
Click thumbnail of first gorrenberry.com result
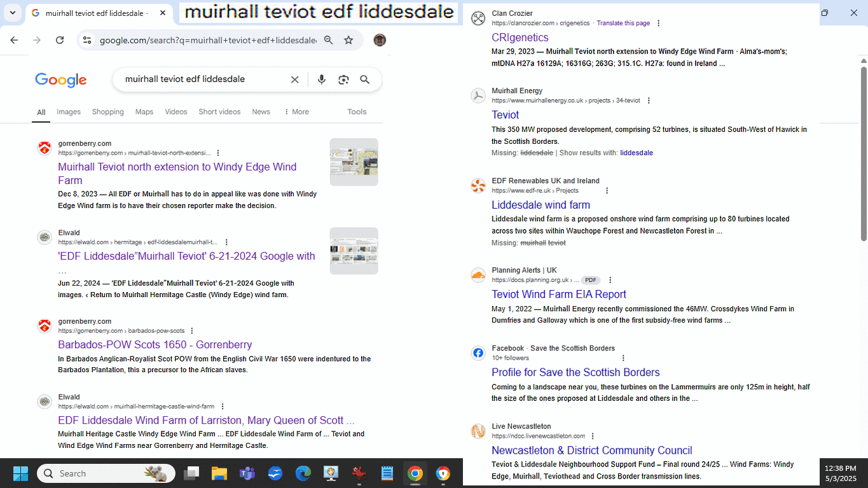354,162
